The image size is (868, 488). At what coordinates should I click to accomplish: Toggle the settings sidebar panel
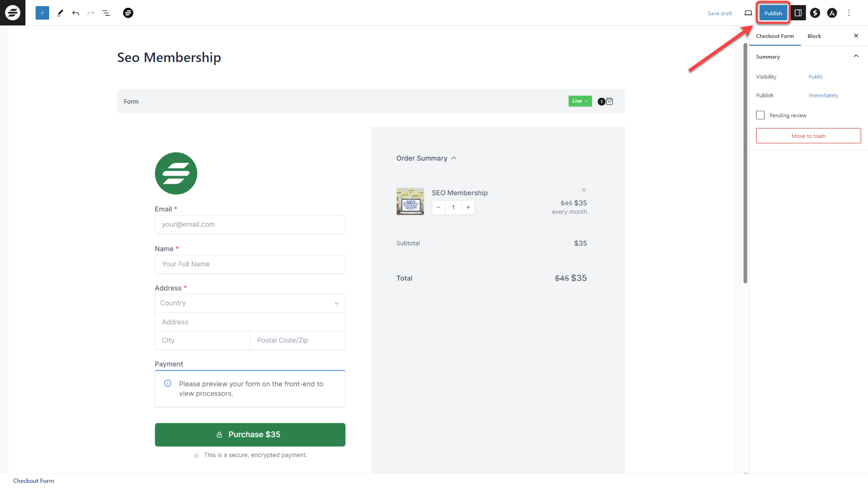(x=798, y=13)
